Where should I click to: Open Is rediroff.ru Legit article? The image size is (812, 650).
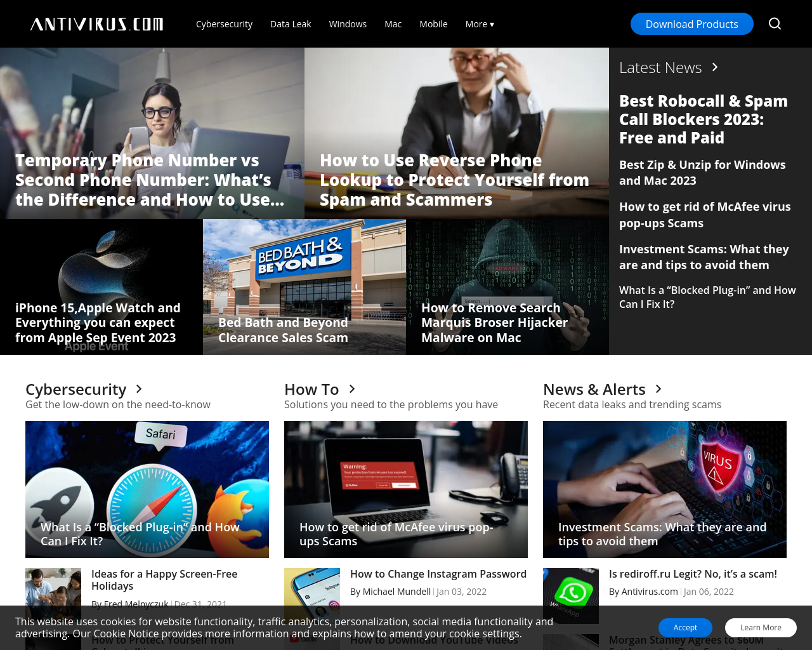tap(693, 574)
